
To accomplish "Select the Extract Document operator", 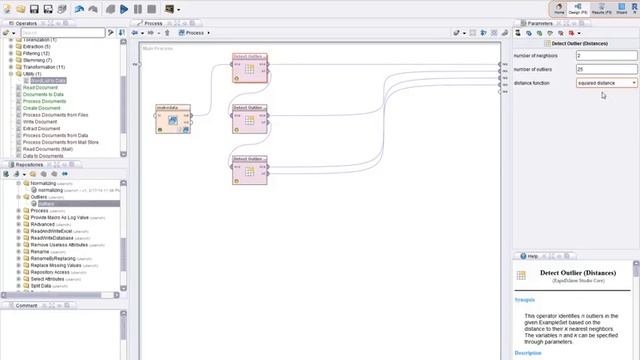I will tap(41, 129).
